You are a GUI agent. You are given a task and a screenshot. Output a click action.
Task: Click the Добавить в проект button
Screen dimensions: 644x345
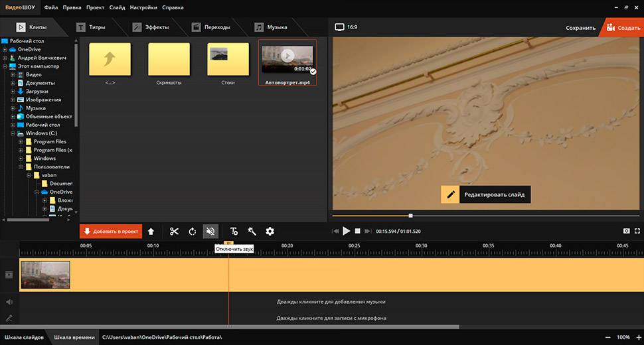[111, 232]
